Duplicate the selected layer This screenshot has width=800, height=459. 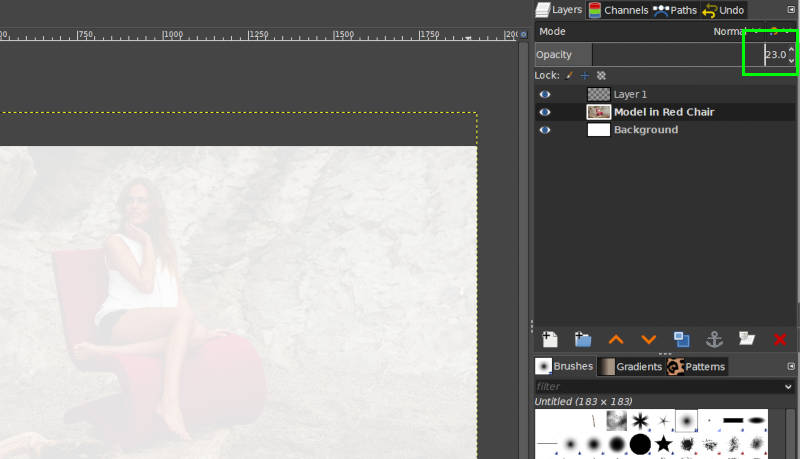pos(681,339)
